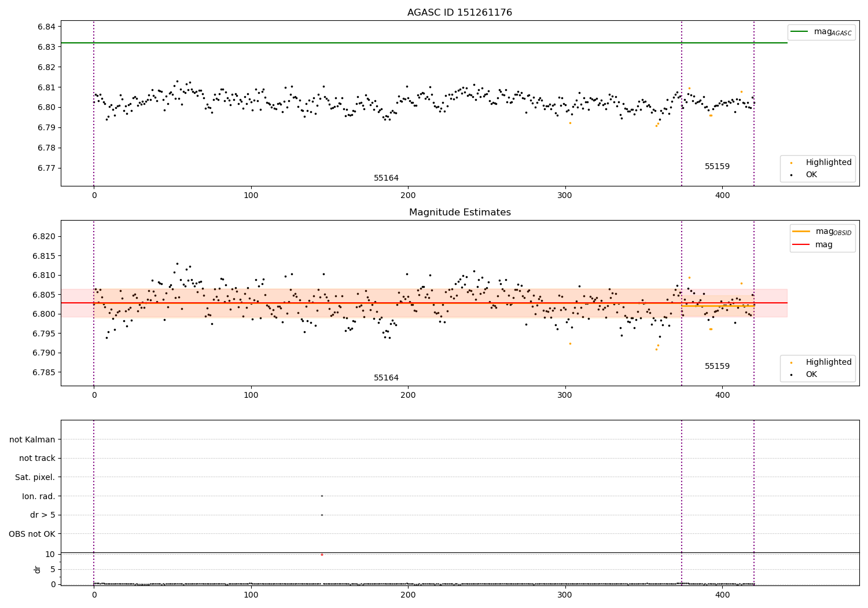Click the 6.820 tick on the middle plot
Viewport: 868px width, 608px height.
45,237
